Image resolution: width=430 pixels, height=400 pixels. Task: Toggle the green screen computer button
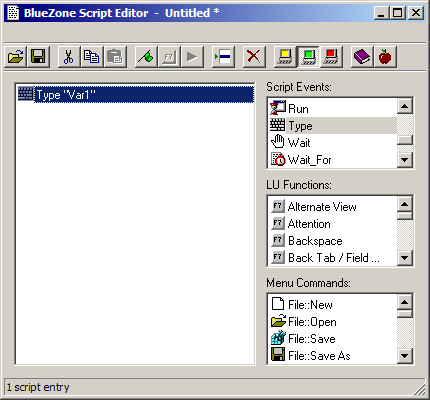coord(308,57)
